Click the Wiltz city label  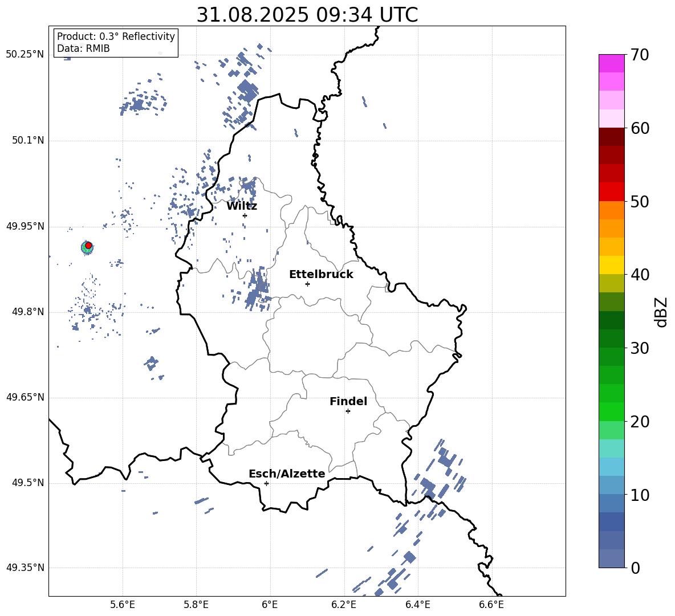[242, 206]
